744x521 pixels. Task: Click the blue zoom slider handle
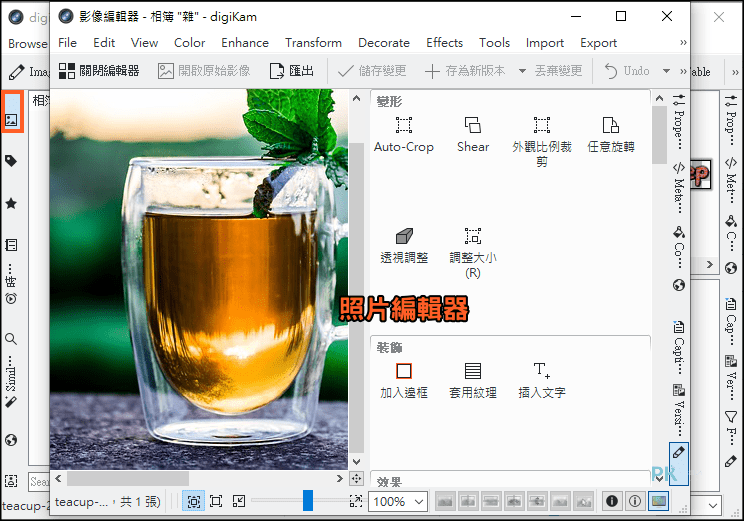pos(308,501)
